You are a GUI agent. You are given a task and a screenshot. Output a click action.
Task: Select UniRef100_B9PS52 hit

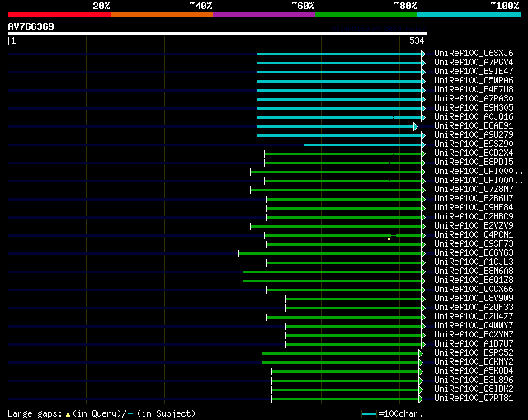point(474,353)
